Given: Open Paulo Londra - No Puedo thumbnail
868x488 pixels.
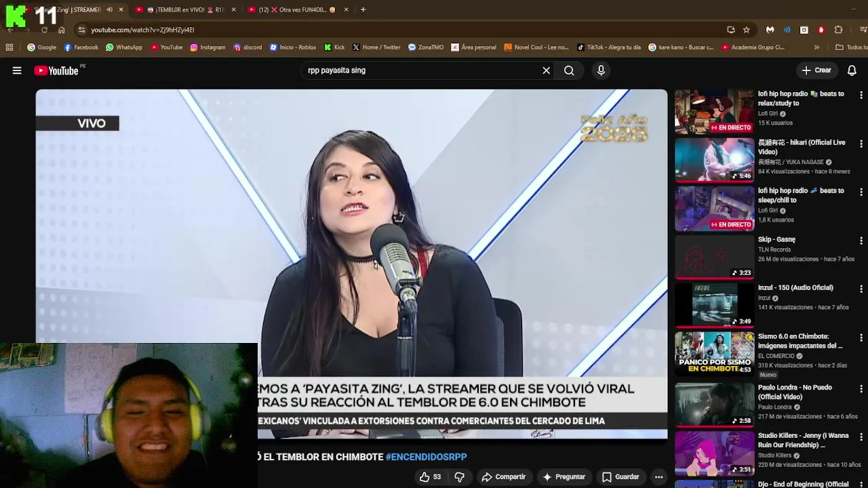Looking at the screenshot, I should pos(714,405).
